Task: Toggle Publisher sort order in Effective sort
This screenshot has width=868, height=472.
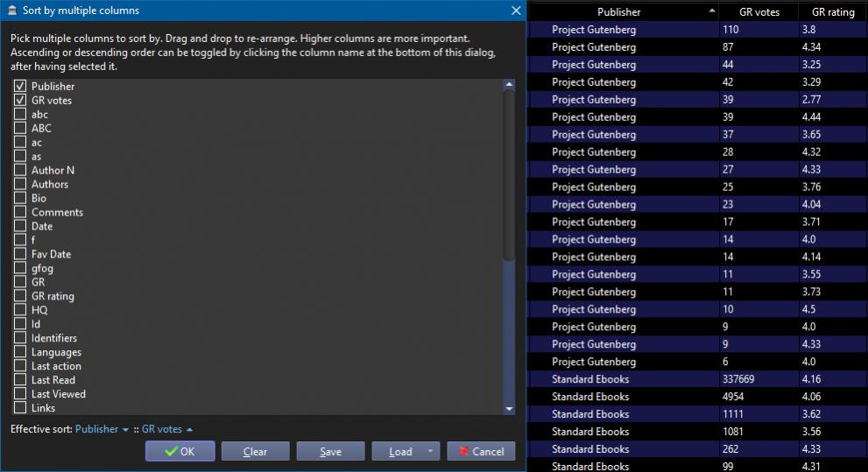Action: point(102,429)
